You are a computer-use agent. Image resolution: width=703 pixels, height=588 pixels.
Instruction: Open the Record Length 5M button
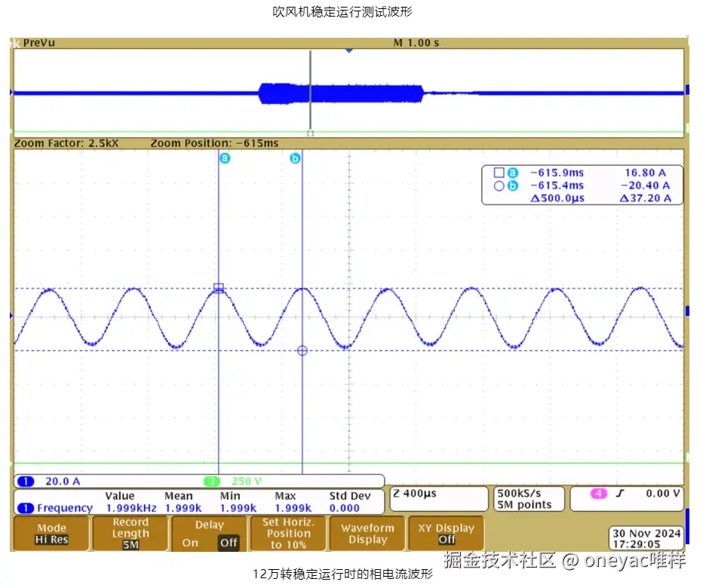point(130,533)
